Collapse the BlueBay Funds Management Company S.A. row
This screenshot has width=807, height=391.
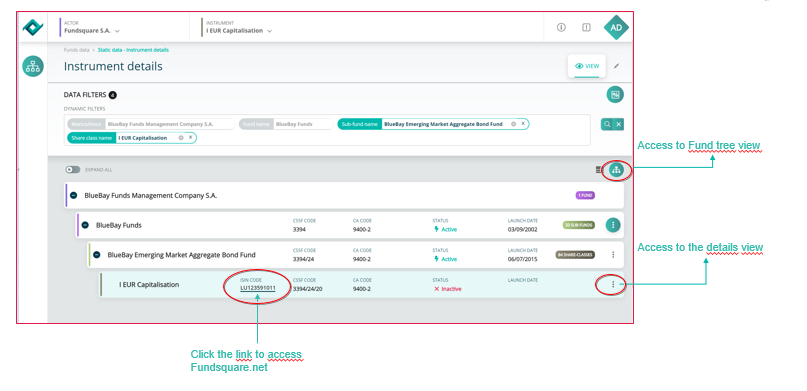pos(74,196)
